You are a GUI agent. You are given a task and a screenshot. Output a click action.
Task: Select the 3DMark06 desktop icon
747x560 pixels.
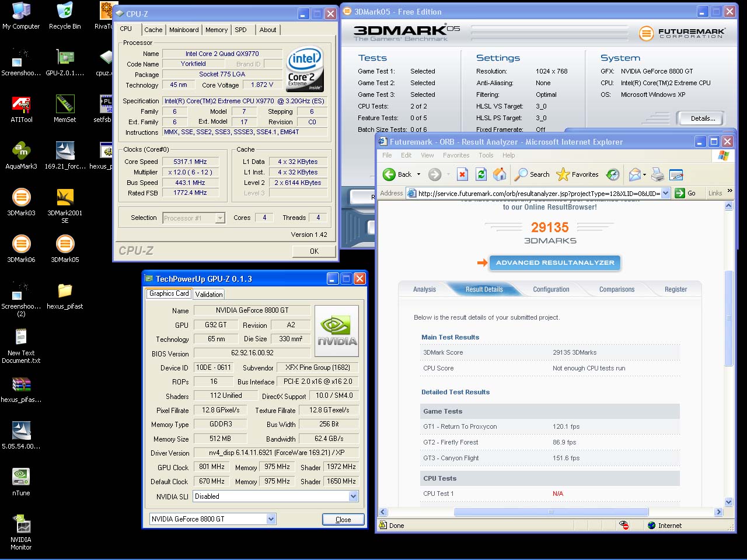[21, 249]
